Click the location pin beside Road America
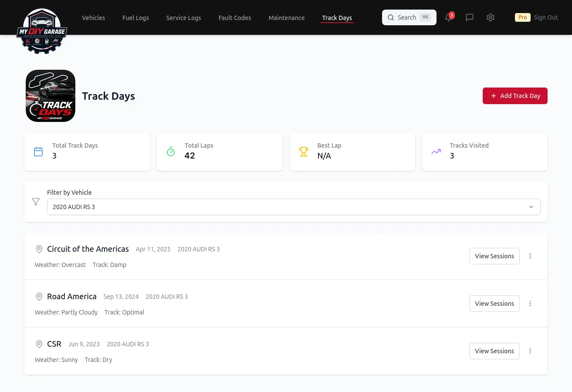572x392 pixels. tap(39, 297)
